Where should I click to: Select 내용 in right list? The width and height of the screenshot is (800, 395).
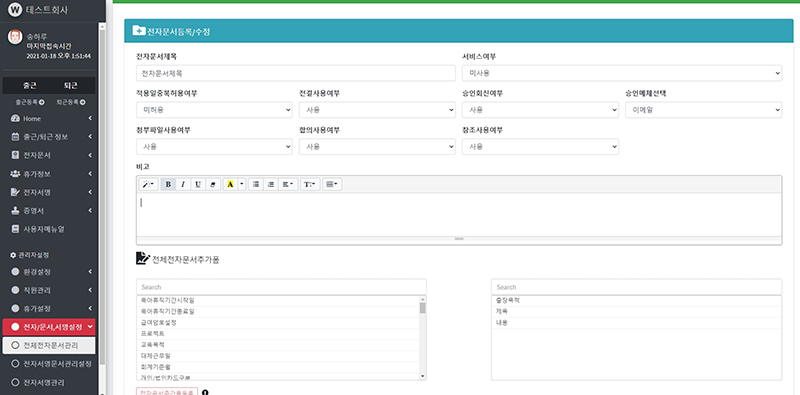click(636, 323)
